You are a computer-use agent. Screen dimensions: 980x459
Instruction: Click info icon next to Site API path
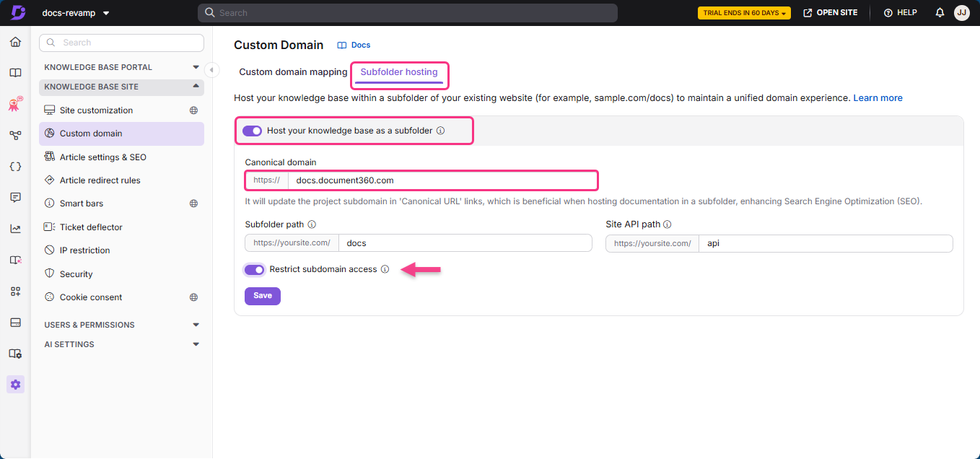pos(668,224)
